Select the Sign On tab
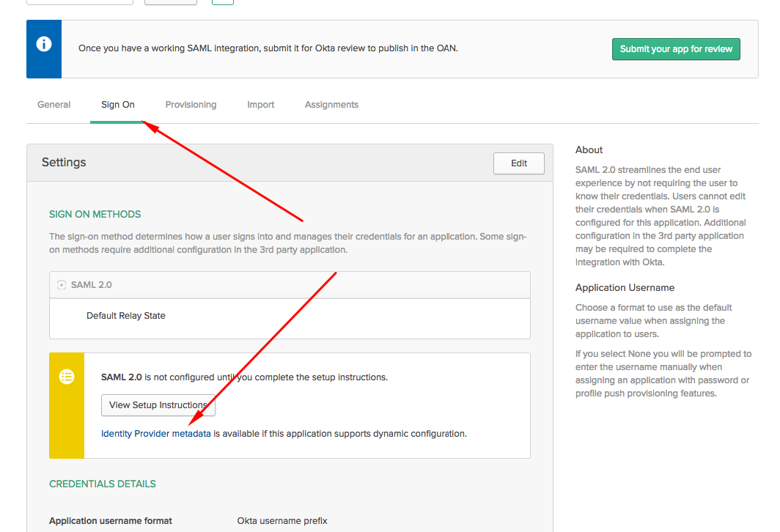780x532 pixels. click(x=117, y=104)
